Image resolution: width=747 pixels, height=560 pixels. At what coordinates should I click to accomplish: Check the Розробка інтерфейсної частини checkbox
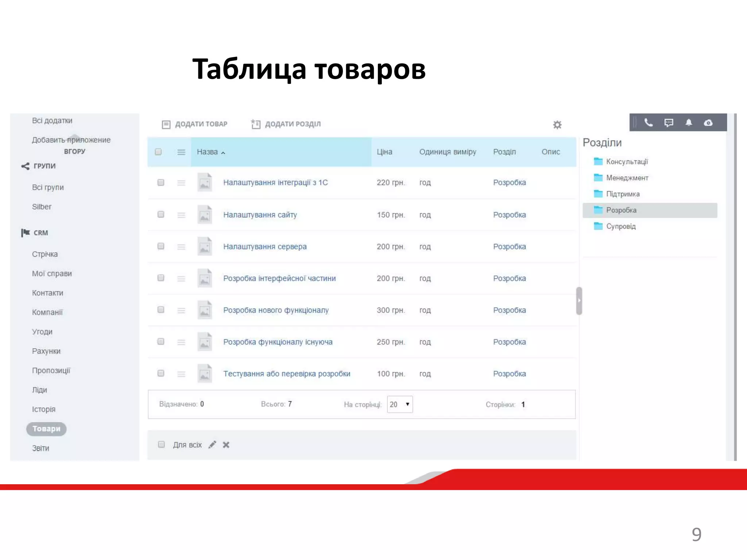pos(161,278)
